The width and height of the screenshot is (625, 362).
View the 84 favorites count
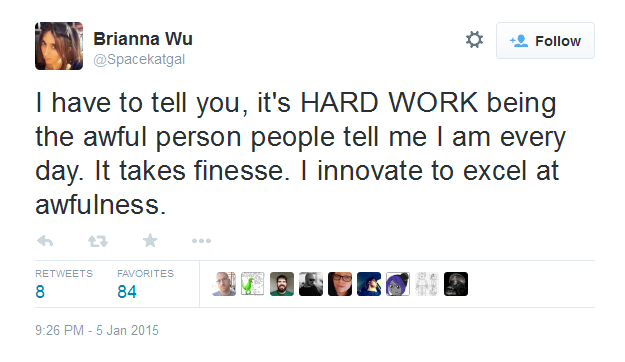[127, 292]
